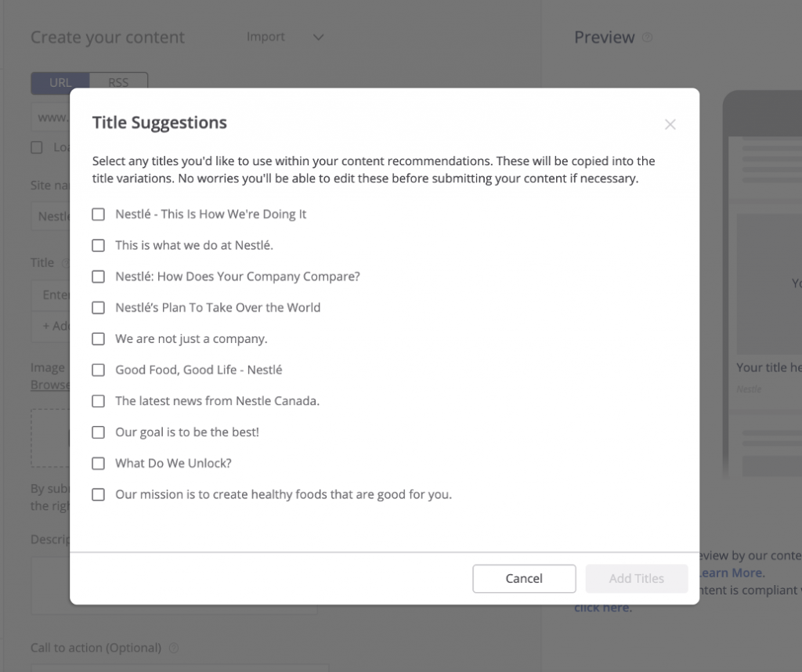
Task: Open the 'Learn More.' link
Action: [732, 573]
